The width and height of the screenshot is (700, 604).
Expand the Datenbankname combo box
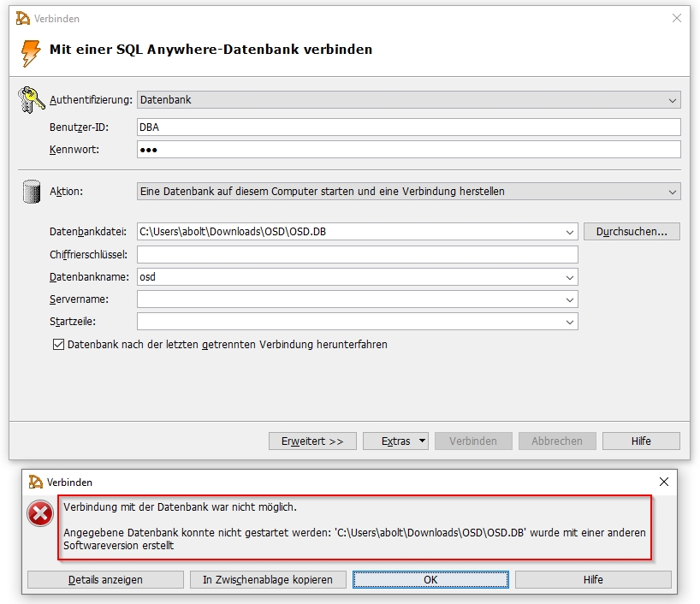(x=570, y=277)
